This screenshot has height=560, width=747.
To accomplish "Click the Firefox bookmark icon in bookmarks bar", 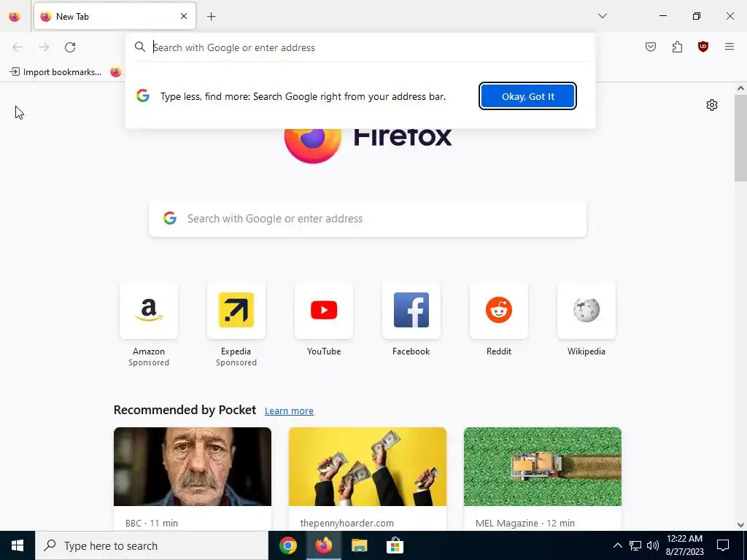I will click(116, 72).
